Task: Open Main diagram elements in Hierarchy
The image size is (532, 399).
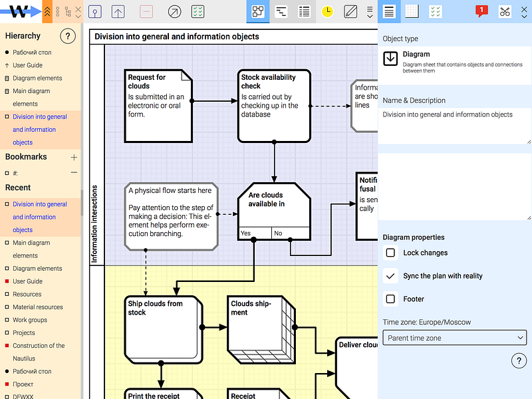Action: (31, 97)
